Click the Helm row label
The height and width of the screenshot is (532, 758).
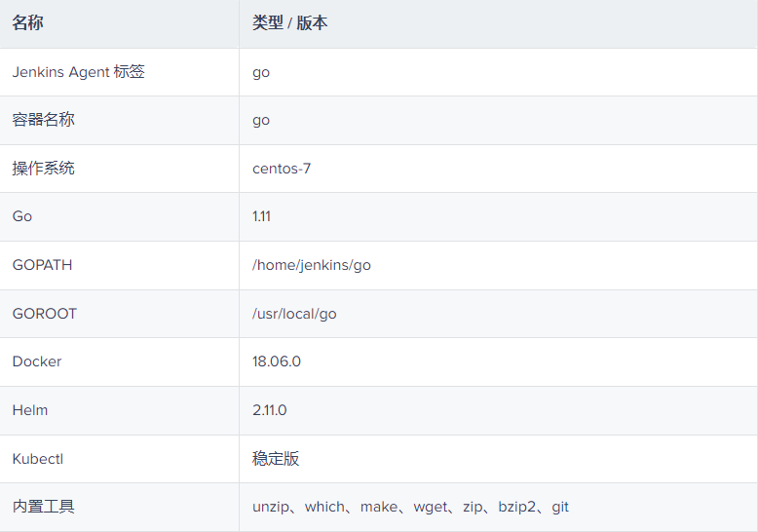point(30,410)
